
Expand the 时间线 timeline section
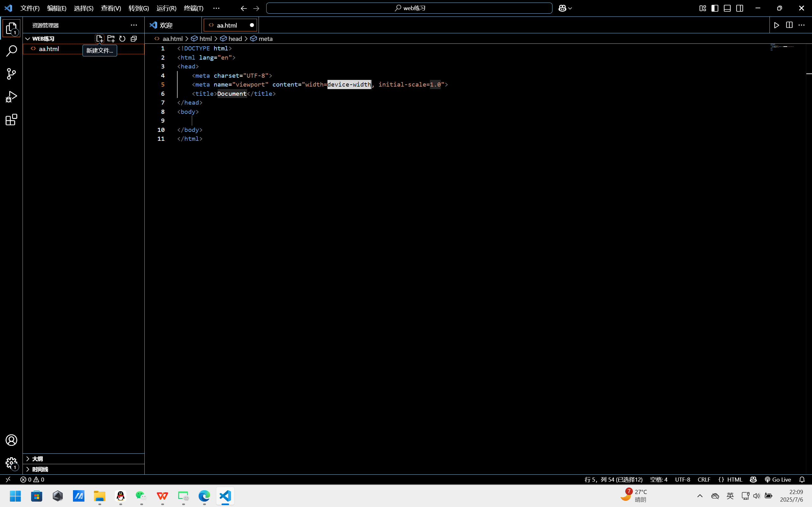[83, 469]
